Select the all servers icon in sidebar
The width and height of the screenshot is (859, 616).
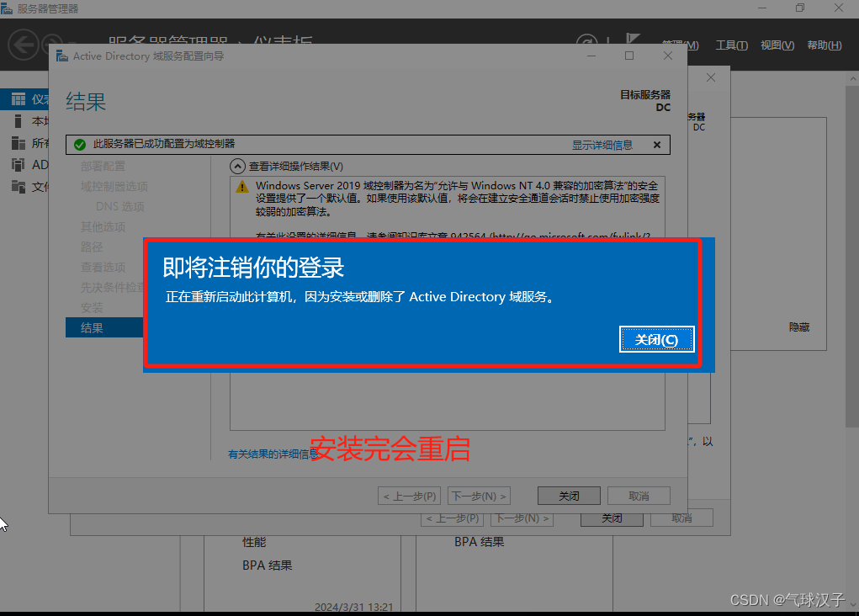click(19, 143)
